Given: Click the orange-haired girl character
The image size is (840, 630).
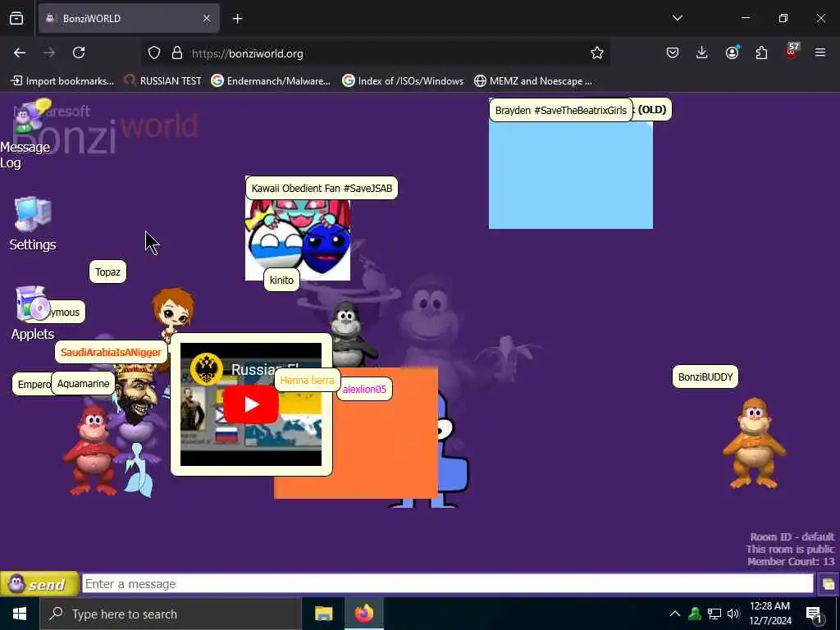Looking at the screenshot, I should click(x=172, y=313).
